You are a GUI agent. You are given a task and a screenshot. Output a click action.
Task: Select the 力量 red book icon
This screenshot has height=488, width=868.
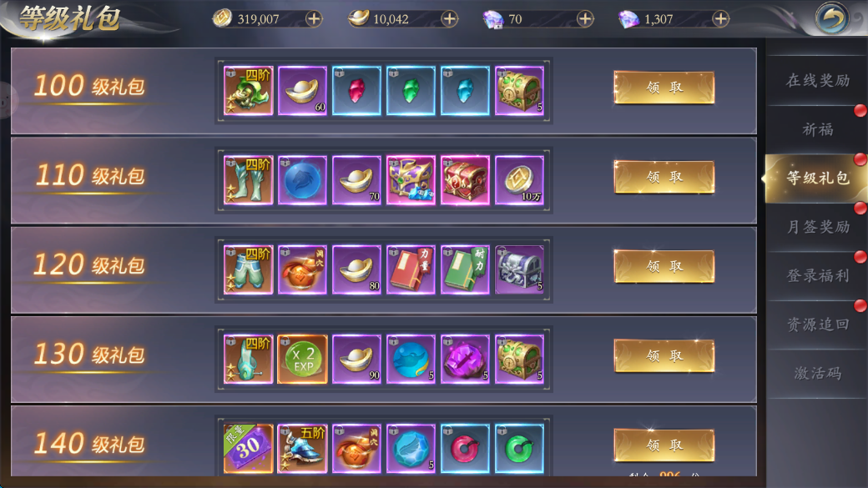411,269
